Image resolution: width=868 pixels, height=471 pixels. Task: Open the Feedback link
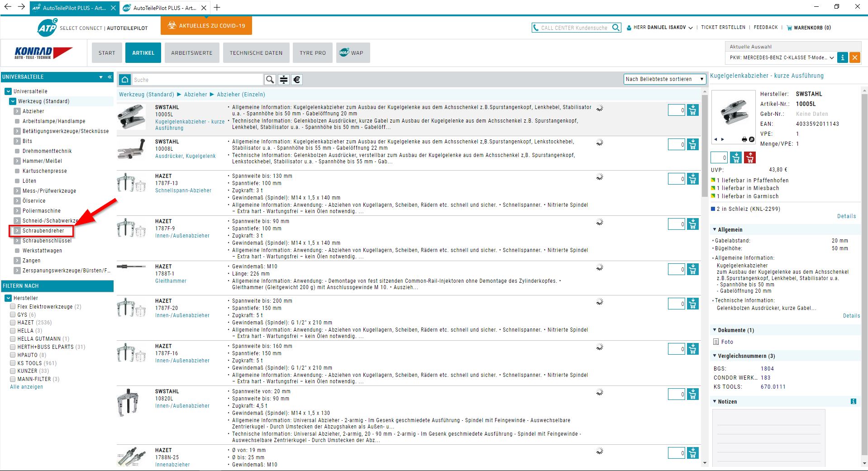click(766, 28)
